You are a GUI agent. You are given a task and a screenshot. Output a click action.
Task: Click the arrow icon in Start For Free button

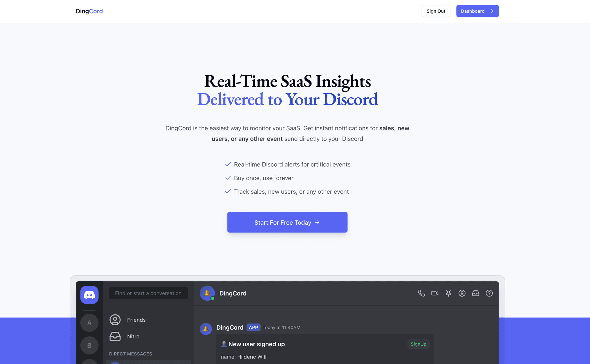[x=317, y=223]
